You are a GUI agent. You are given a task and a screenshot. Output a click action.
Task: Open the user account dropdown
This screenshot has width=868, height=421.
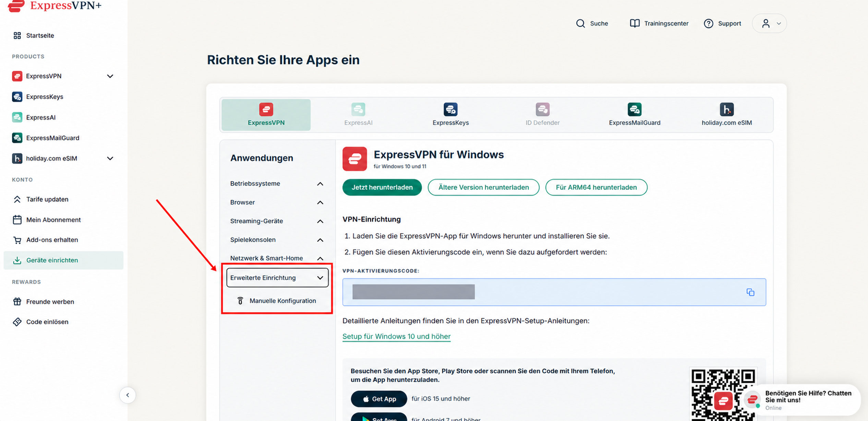769,23
